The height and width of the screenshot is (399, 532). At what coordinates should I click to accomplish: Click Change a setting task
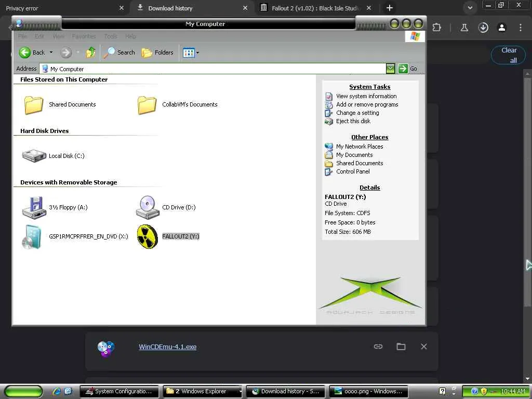pos(357,113)
